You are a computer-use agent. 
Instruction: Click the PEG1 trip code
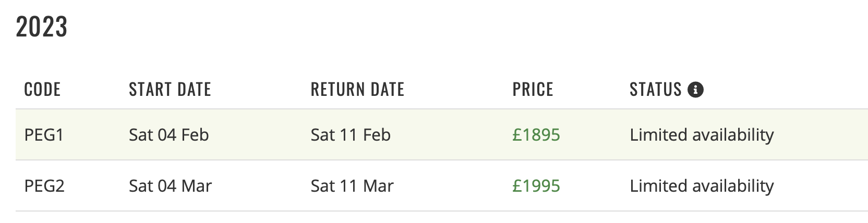tap(44, 135)
